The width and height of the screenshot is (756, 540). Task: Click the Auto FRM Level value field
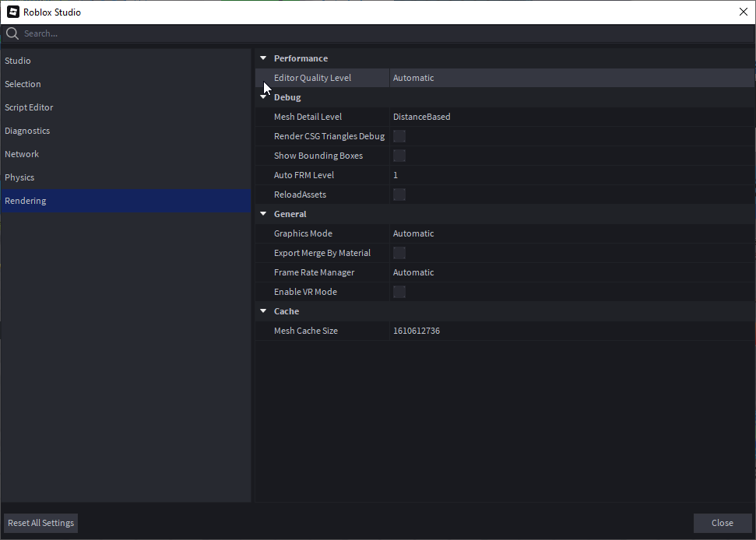572,175
